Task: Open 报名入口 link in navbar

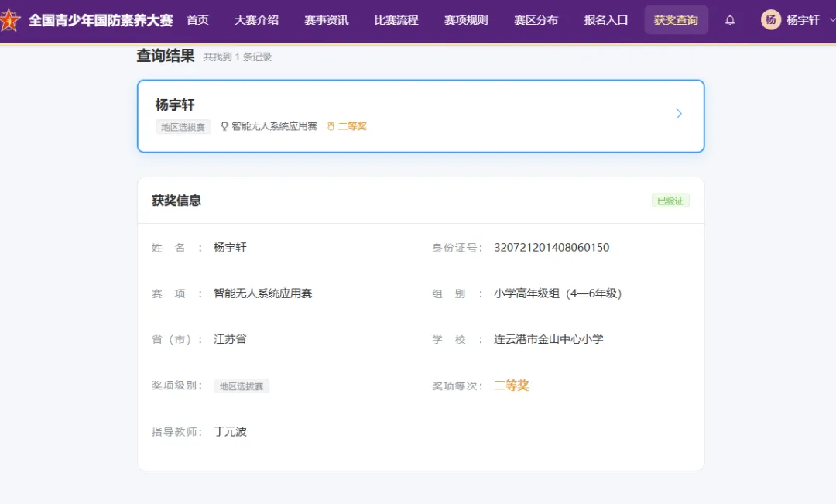Action: 605,20
